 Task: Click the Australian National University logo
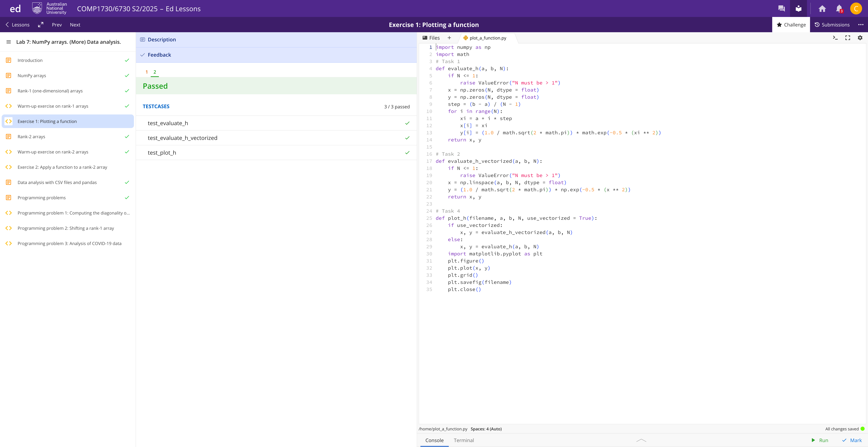[49, 8]
